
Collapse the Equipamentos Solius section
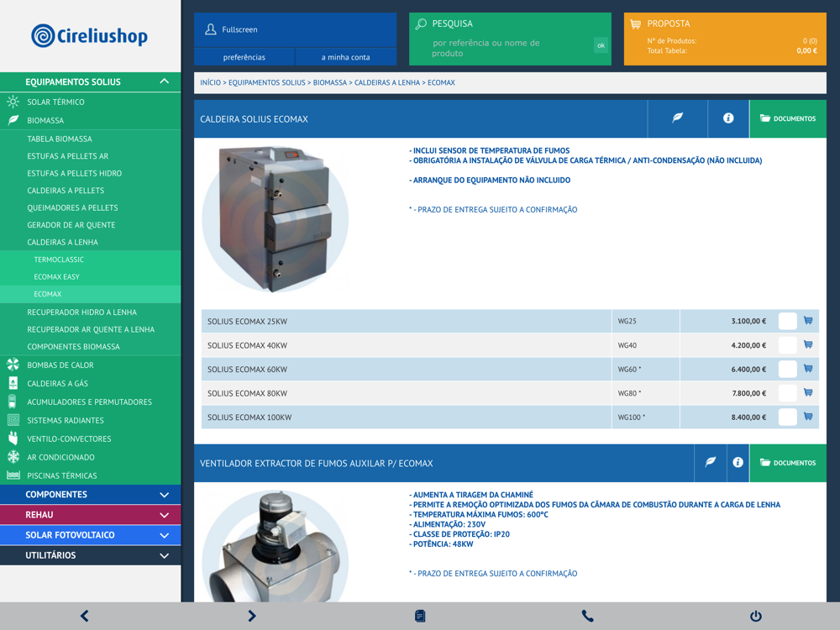pos(165,81)
